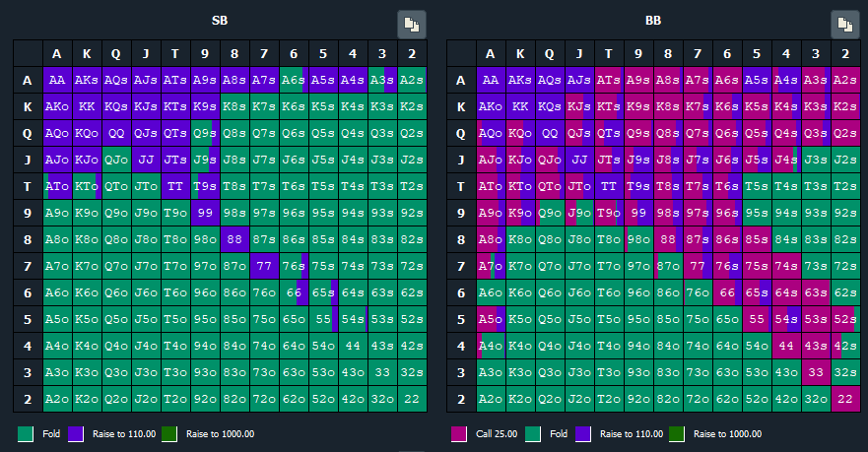
Task: Copy the BB range with the copy icon
Action: (x=844, y=25)
